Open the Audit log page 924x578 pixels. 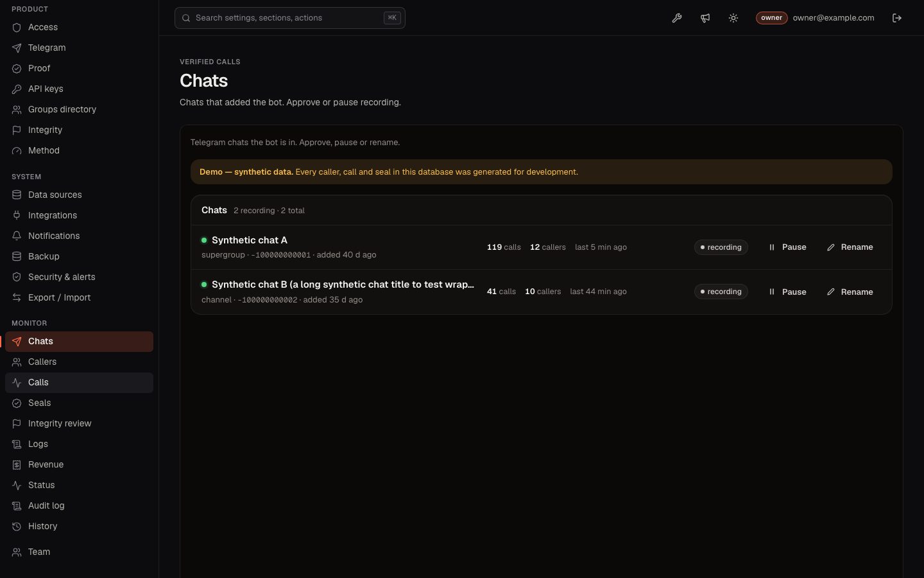click(x=79, y=506)
